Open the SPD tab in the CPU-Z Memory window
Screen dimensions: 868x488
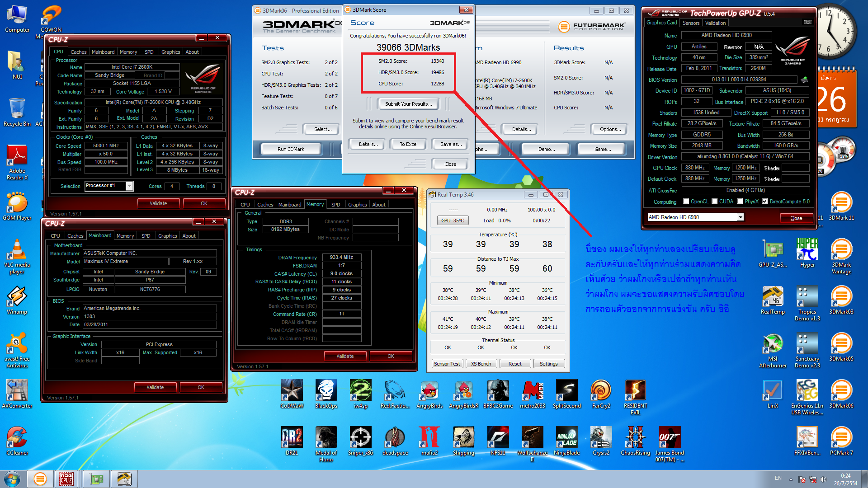click(x=335, y=205)
